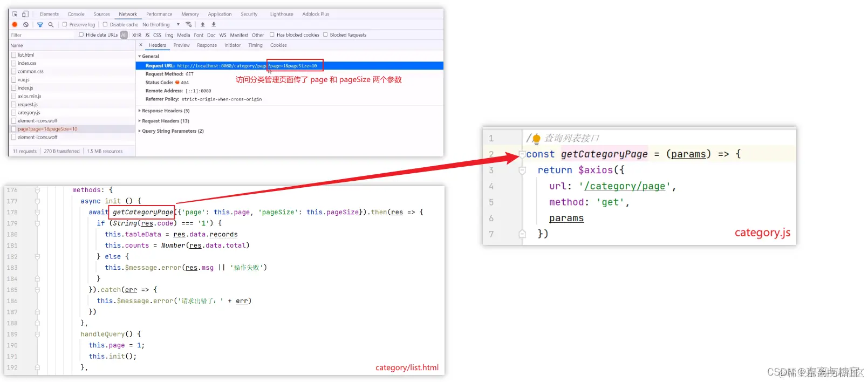Switch to the Timing tab
This screenshot has width=868, height=382.
[x=255, y=45]
